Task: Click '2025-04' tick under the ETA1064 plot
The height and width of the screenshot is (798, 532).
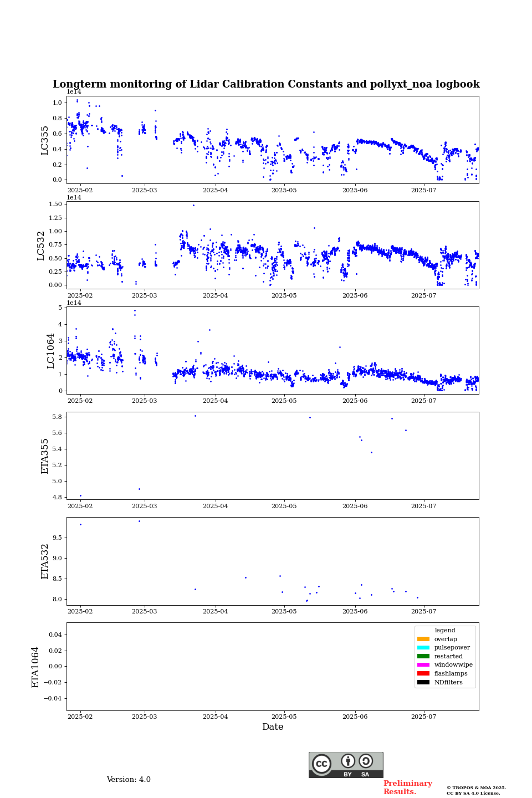Action: (215, 717)
